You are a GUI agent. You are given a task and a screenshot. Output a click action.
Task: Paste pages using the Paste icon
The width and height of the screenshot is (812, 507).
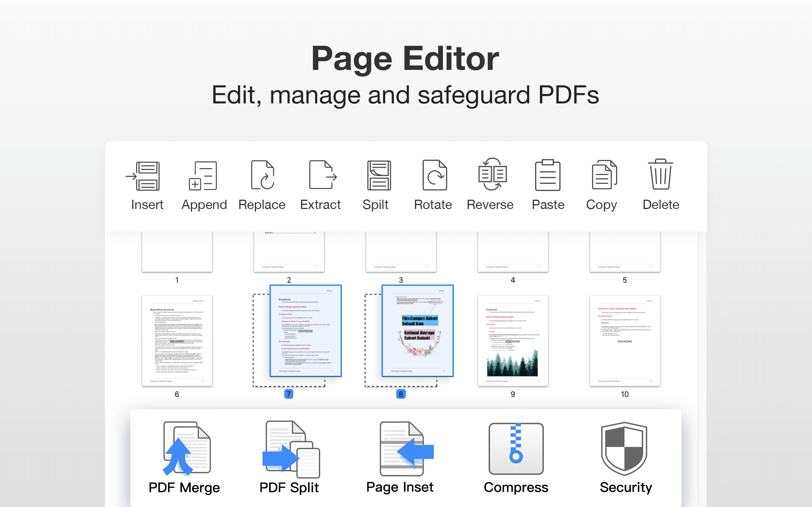548,175
